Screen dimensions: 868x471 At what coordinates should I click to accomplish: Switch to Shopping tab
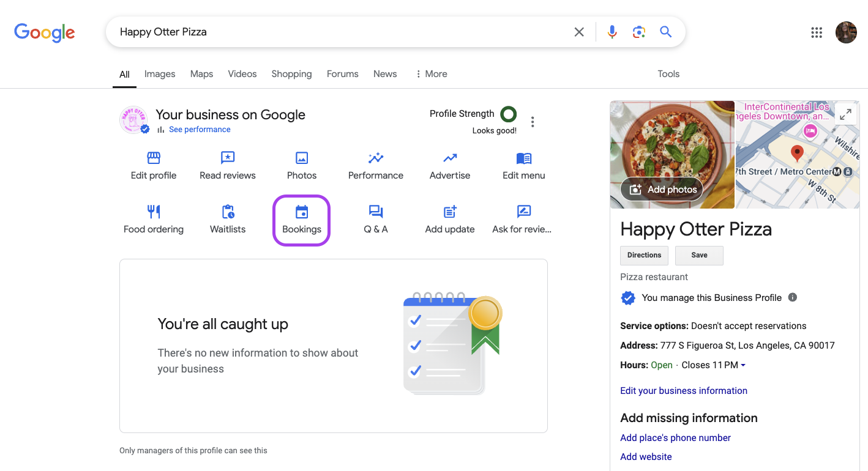[291, 74]
